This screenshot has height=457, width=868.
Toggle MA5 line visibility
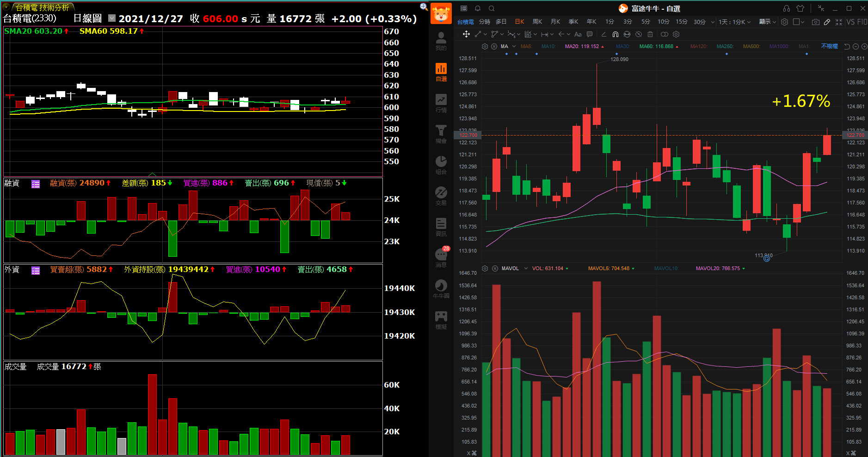coord(526,46)
